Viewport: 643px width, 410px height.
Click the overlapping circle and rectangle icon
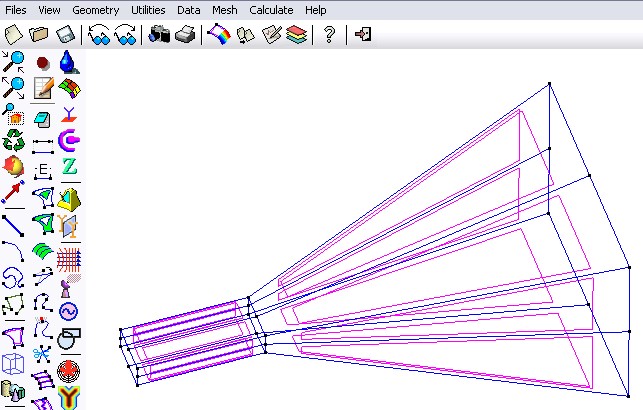[x=69, y=338]
